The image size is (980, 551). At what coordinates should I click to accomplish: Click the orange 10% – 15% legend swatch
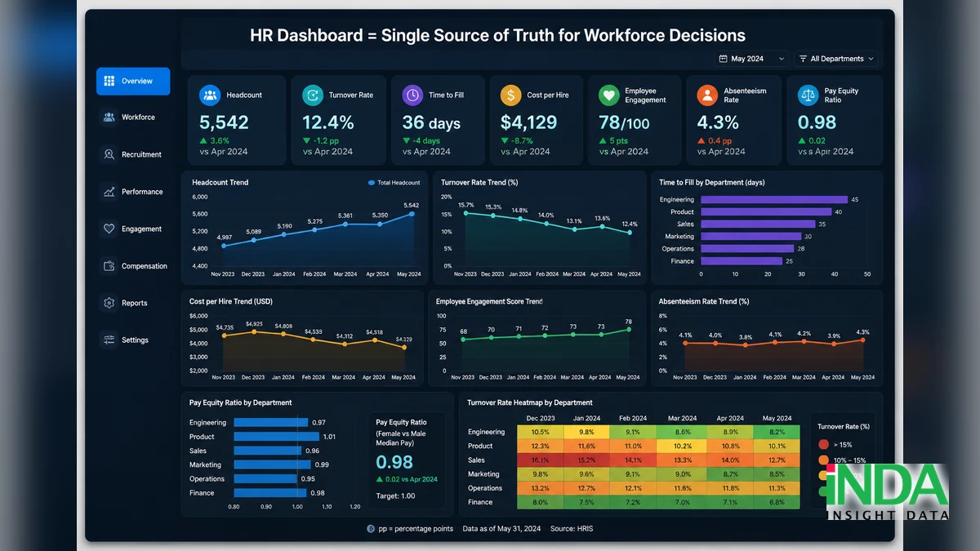(x=823, y=461)
